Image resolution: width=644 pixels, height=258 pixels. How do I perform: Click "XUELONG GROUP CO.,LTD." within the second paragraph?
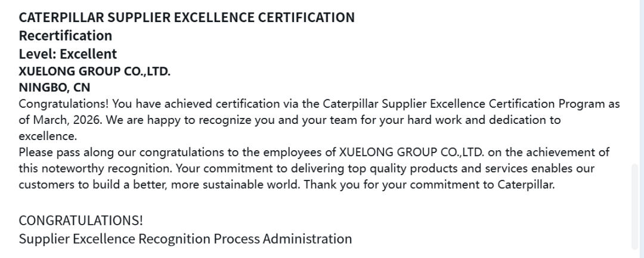(403, 153)
